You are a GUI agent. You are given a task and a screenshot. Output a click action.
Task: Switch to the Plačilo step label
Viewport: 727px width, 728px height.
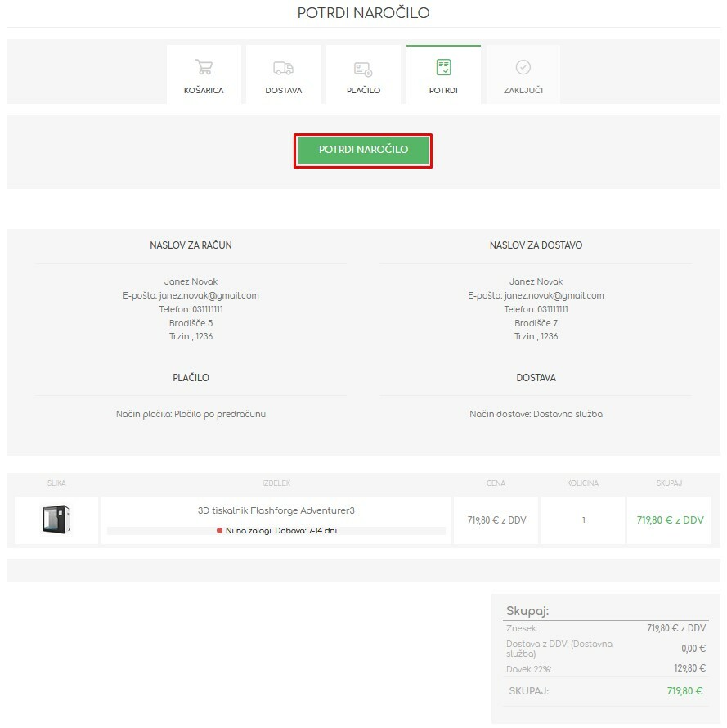coord(363,90)
